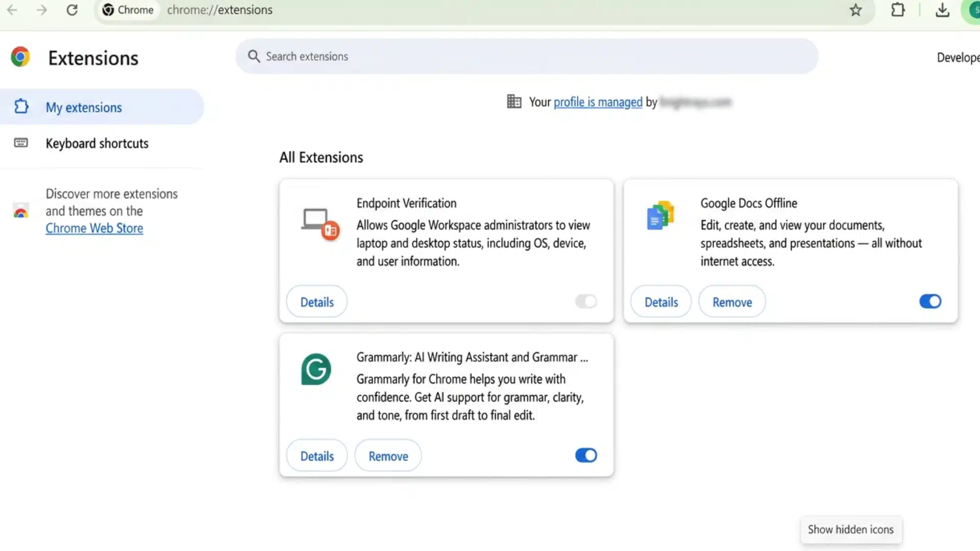This screenshot has height=551, width=980.
Task: Open Details for Google Docs Offline
Action: point(661,302)
